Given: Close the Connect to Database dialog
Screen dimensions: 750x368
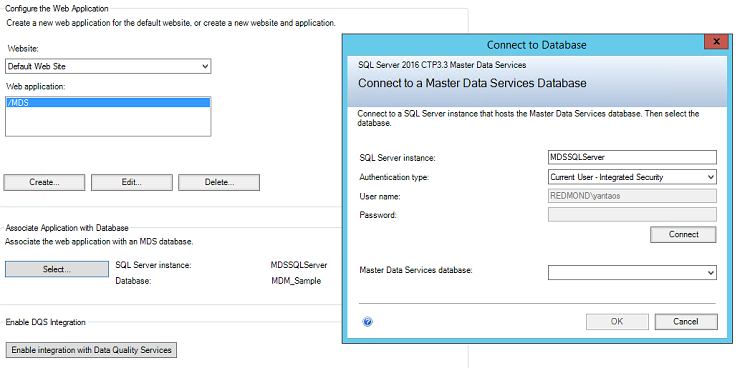Looking at the screenshot, I should tap(716, 42).
